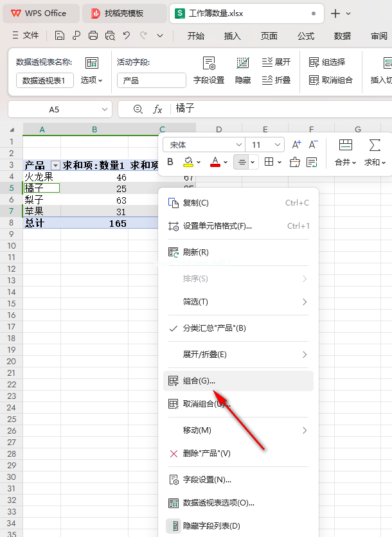
Task: Click the new tab plus button
Action: click(x=335, y=13)
